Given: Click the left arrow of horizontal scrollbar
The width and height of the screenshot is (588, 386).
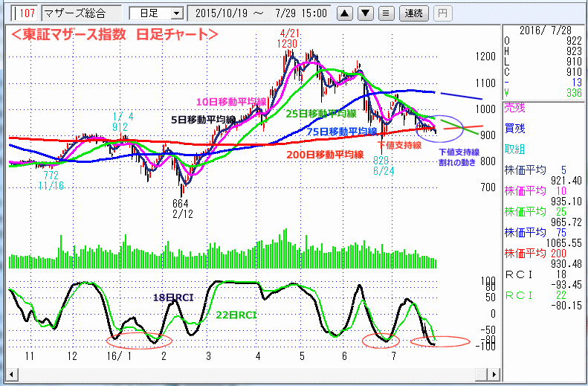Looking at the screenshot, I should (x=12, y=374).
